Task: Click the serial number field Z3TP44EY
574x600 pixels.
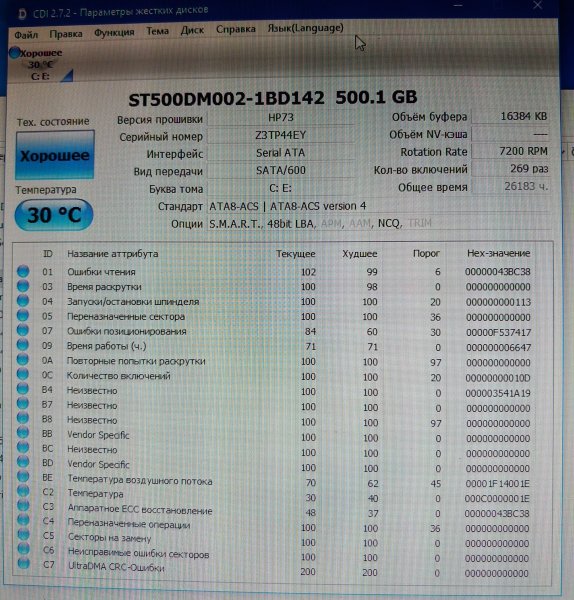Action: [x=280, y=135]
